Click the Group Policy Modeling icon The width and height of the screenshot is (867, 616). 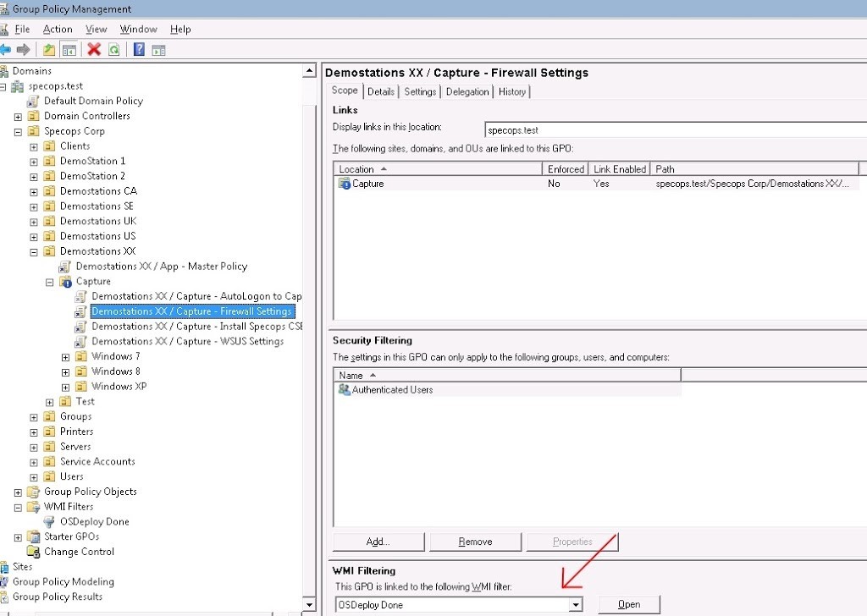(4, 582)
